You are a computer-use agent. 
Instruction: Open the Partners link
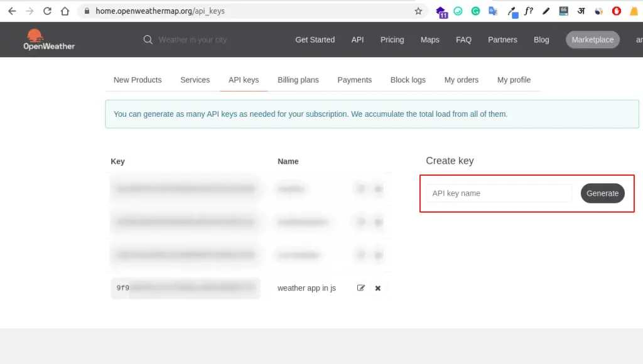pyautogui.click(x=502, y=40)
